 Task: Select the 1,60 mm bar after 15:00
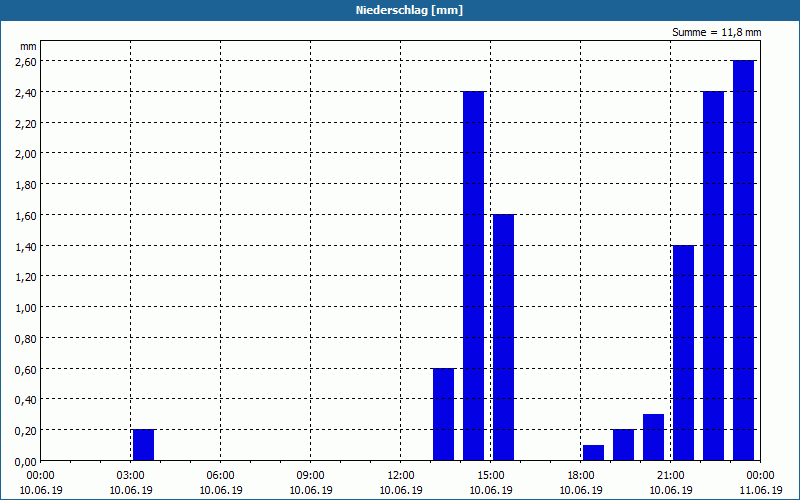(504, 337)
